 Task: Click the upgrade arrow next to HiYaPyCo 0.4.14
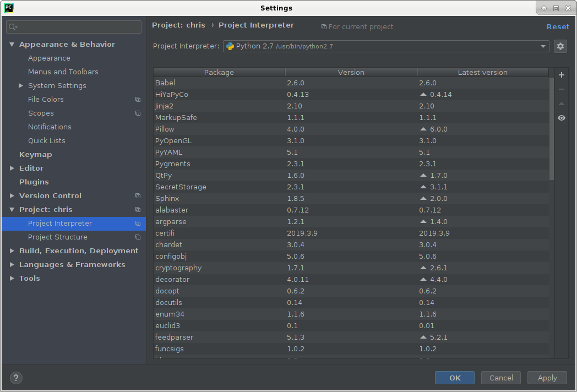(423, 95)
